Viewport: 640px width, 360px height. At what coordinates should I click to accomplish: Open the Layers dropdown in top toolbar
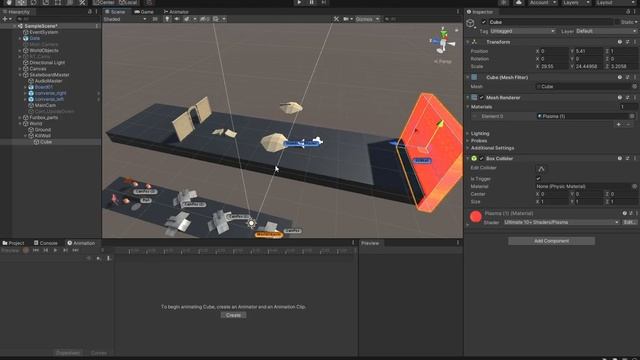pyautogui.click(x=576, y=2)
